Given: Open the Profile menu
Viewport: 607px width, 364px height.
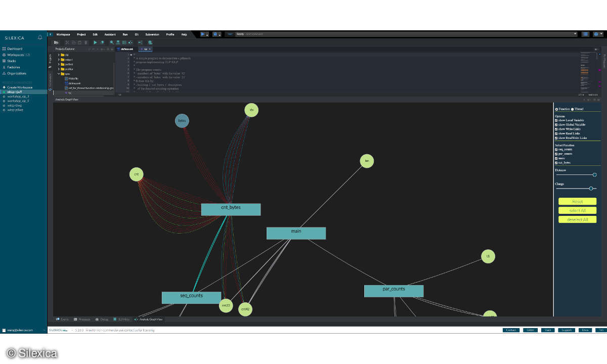Looking at the screenshot, I should (x=170, y=34).
